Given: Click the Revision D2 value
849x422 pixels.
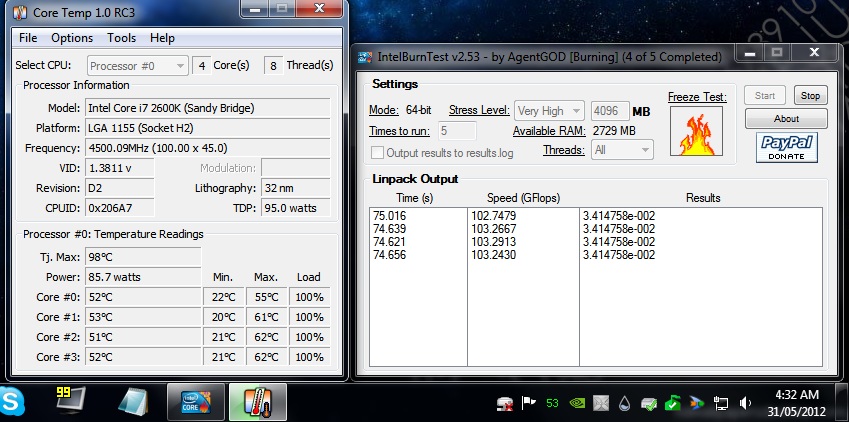Looking at the screenshot, I should [120, 188].
